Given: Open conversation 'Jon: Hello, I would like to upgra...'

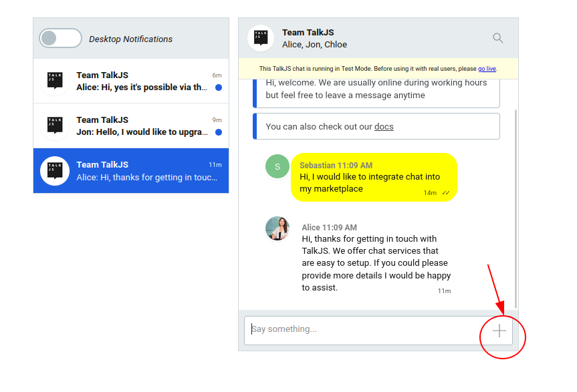Looking at the screenshot, I should point(131,126).
